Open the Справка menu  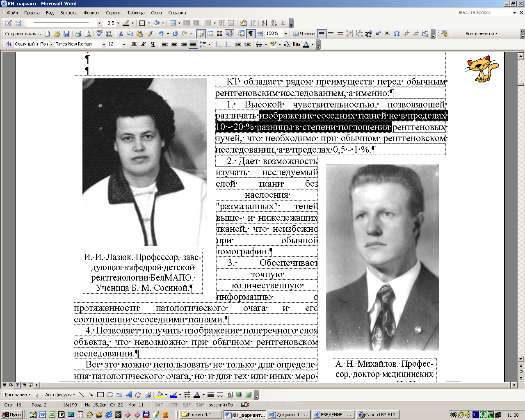pos(177,13)
